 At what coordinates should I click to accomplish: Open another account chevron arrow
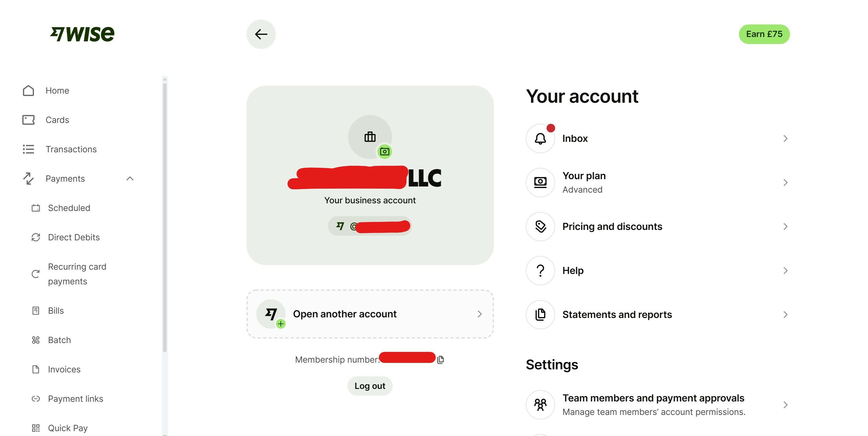480,314
